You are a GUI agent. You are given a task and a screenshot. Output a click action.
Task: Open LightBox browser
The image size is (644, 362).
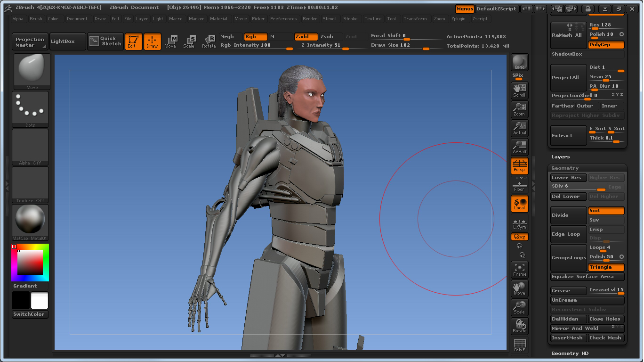tap(68, 41)
